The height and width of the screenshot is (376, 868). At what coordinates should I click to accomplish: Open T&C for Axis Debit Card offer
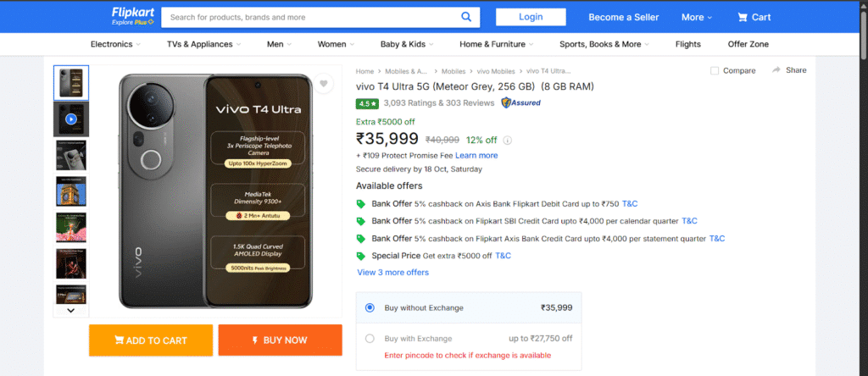[630, 203]
